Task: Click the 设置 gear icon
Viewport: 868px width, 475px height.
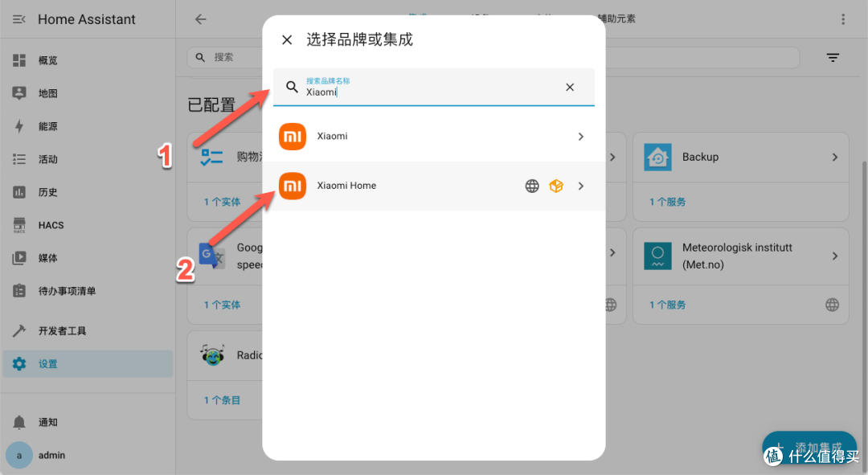Action: pos(19,364)
